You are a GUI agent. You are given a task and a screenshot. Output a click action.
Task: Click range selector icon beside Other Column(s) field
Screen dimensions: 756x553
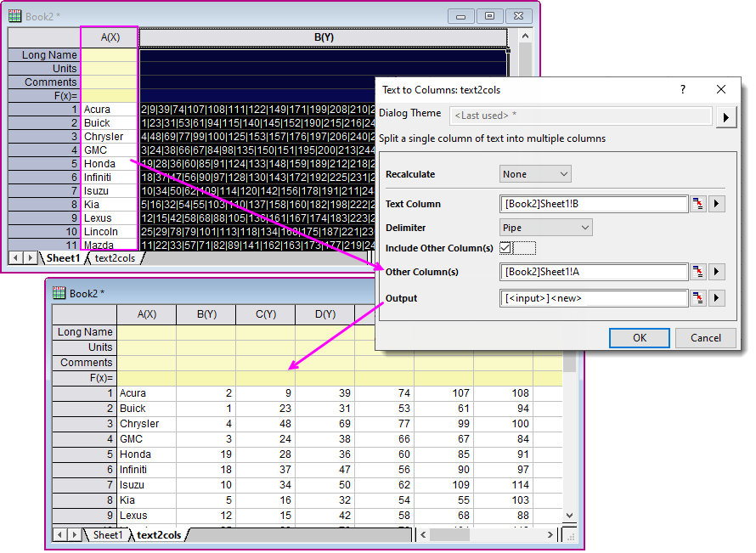tap(698, 272)
